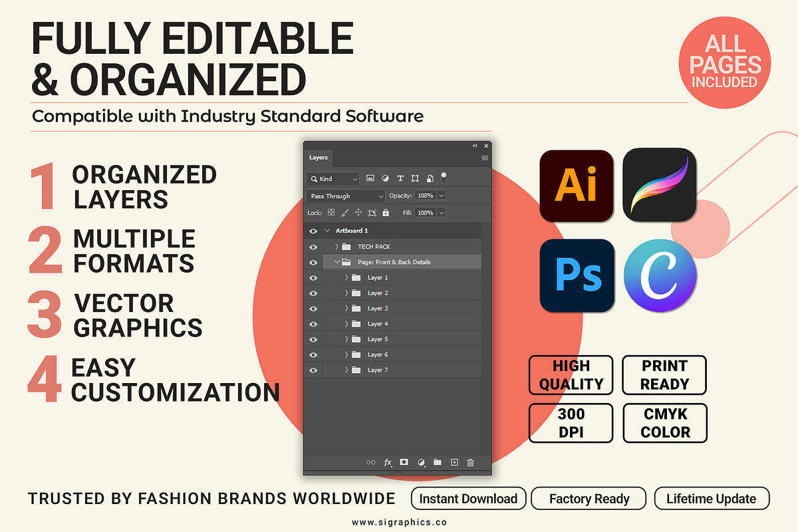Filter for smart objects icon
The image size is (798, 532).
430,178
